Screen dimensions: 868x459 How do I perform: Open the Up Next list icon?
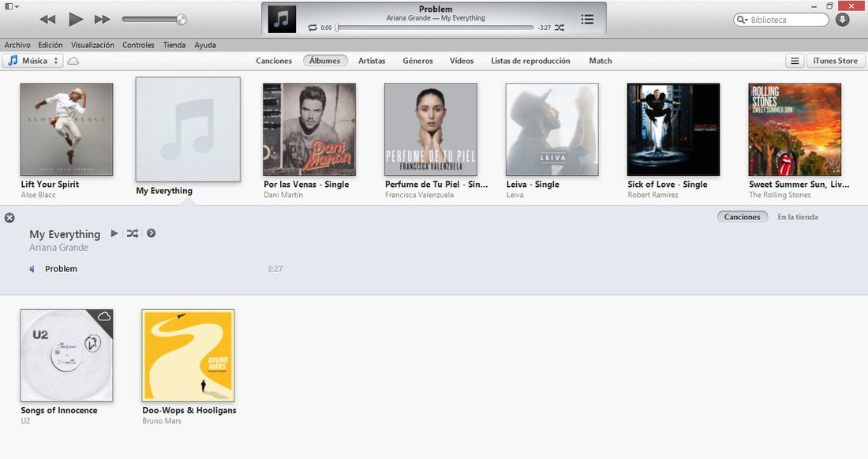pyautogui.click(x=587, y=20)
